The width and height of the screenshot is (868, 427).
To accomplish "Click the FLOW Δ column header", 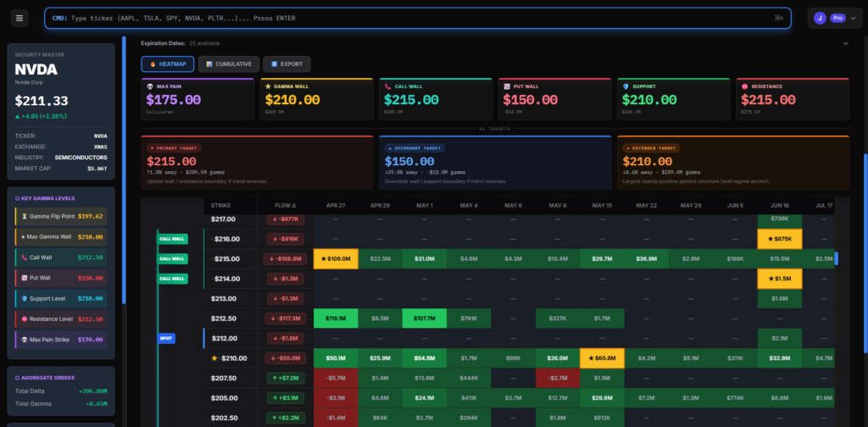I will (286, 206).
